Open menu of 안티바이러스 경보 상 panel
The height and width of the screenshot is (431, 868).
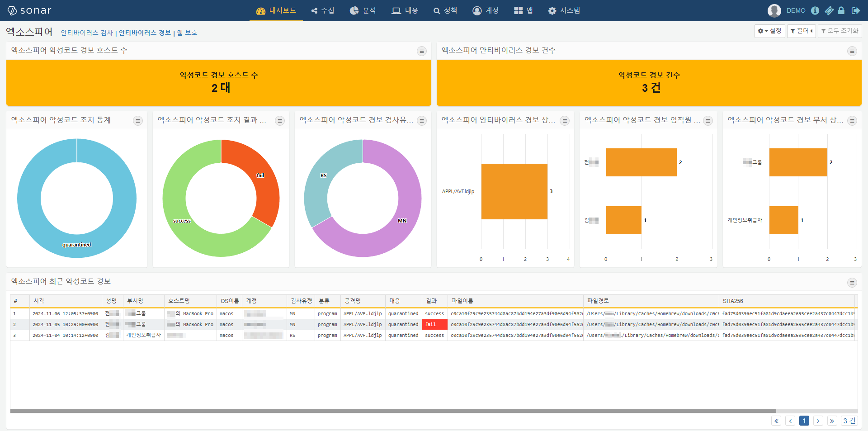click(565, 121)
